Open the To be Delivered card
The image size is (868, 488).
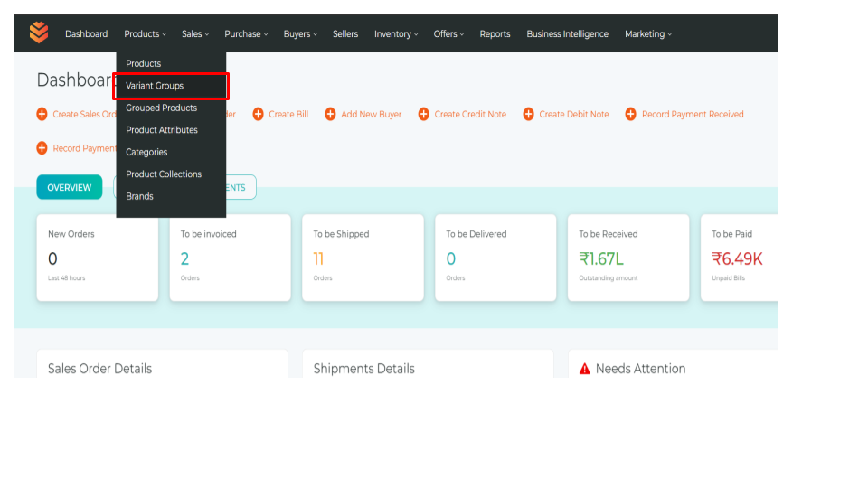[495, 258]
